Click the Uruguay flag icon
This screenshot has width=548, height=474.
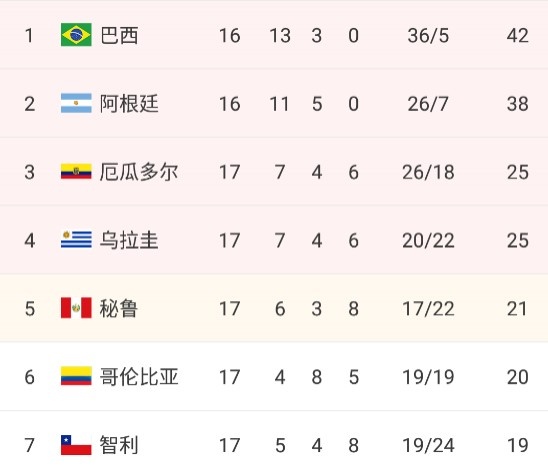76,240
